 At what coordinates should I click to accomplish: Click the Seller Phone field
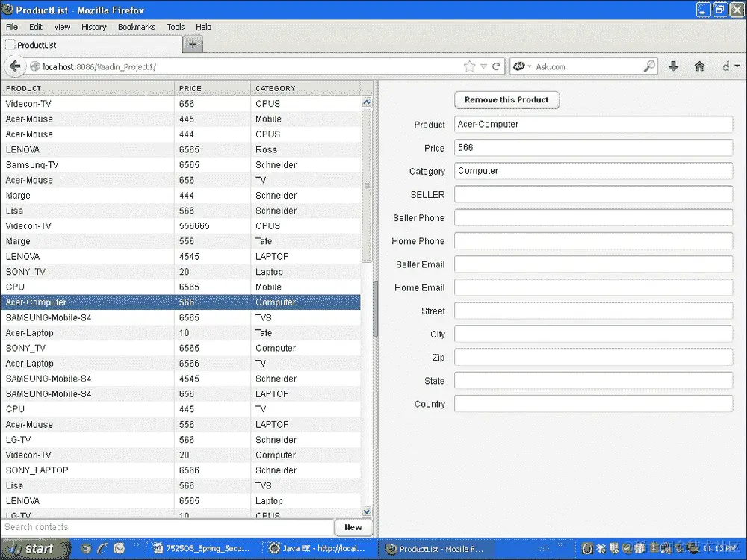pyautogui.click(x=593, y=217)
